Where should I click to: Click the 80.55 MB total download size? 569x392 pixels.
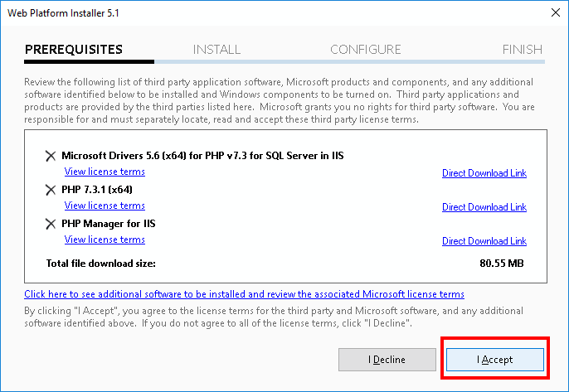(x=502, y=264)
